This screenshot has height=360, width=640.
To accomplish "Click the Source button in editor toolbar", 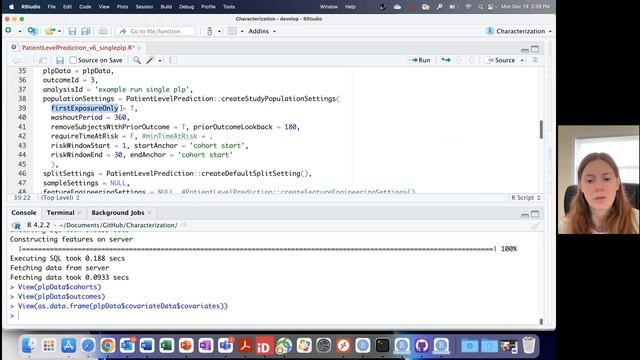I will pyautogui.click(x=501, y=60).
